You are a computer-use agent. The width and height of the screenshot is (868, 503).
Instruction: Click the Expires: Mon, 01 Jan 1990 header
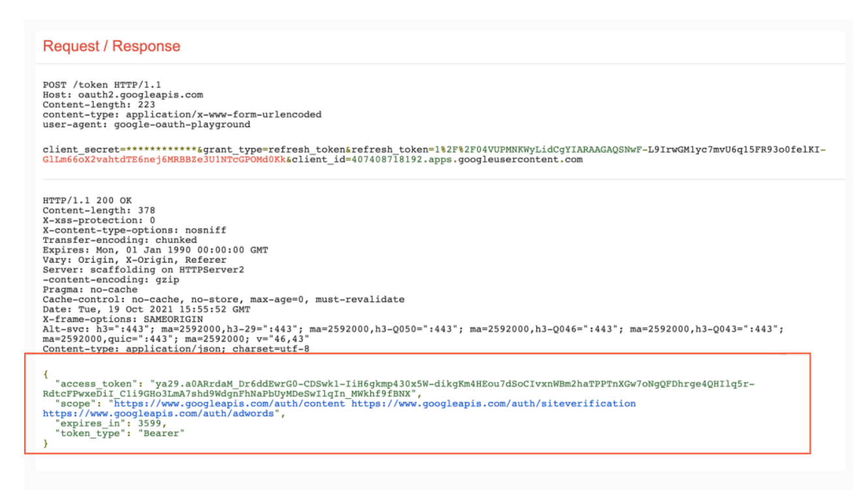(155, 250)
